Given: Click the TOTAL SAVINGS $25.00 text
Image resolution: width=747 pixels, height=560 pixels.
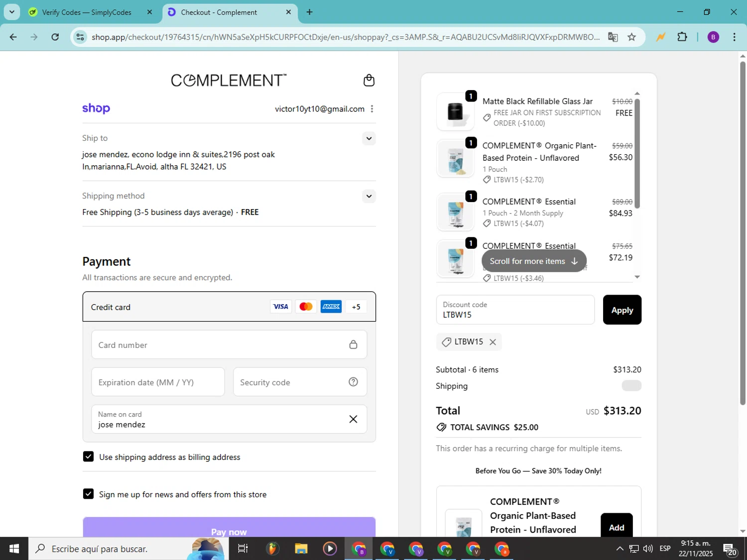Looking at the screenshot, I should pos(494,427).
